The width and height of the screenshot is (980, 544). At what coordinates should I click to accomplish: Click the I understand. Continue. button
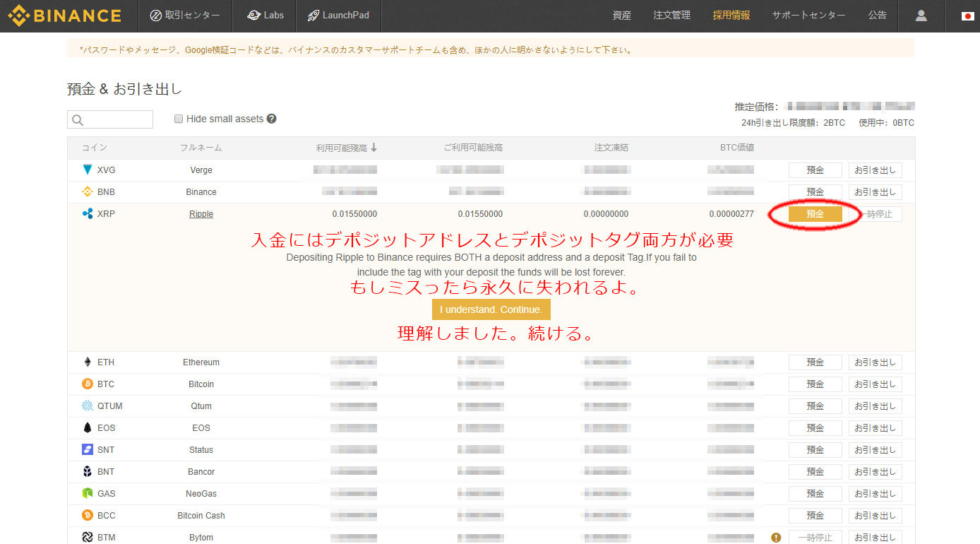click(491, 309)
